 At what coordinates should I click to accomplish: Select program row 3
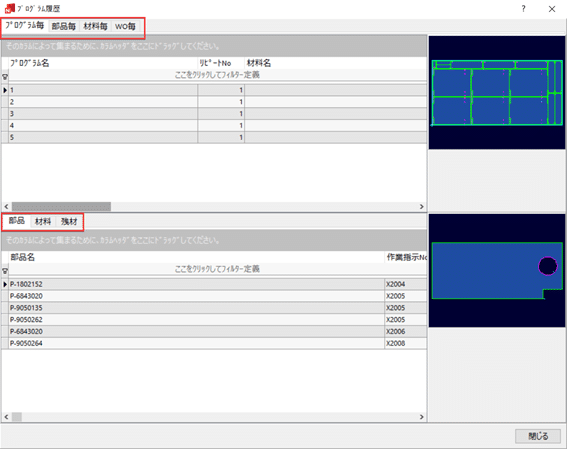tap(214, 114)
